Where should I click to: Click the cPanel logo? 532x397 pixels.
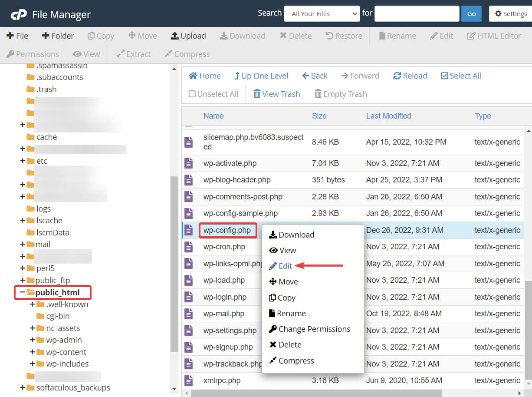[19, 14]
